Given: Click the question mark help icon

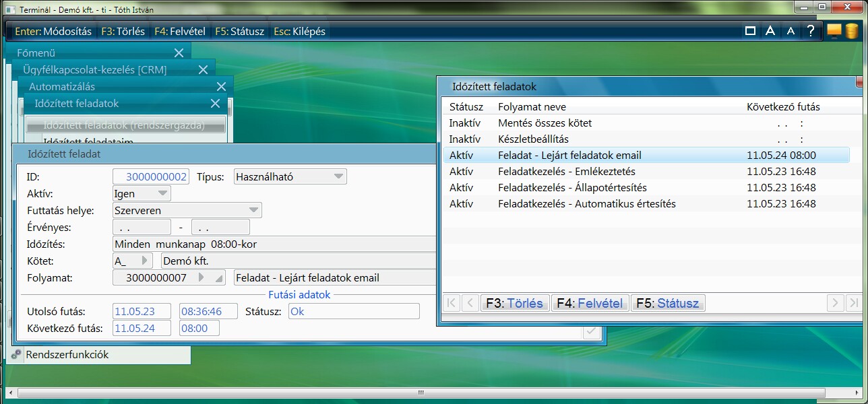Looking at the screenshot, I should pyautogui.click(x=811, y=31).
